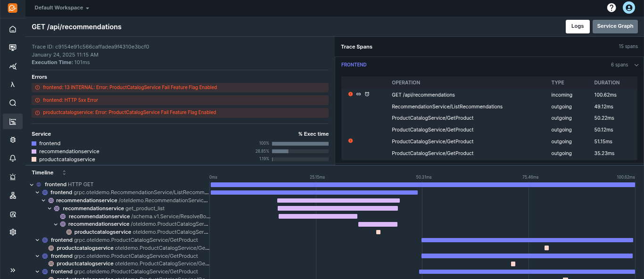Open the Service Graph view
The image size is (644, 279).
[615, 26]
